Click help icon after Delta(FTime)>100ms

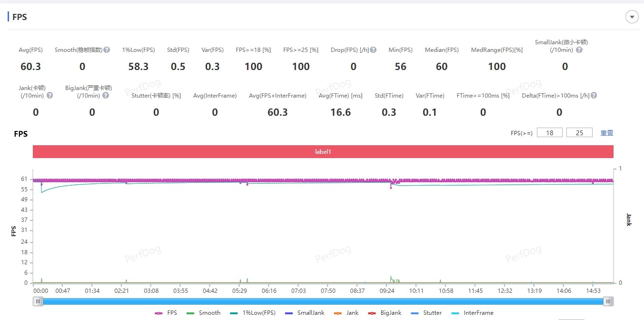click(x=593, y=96)
